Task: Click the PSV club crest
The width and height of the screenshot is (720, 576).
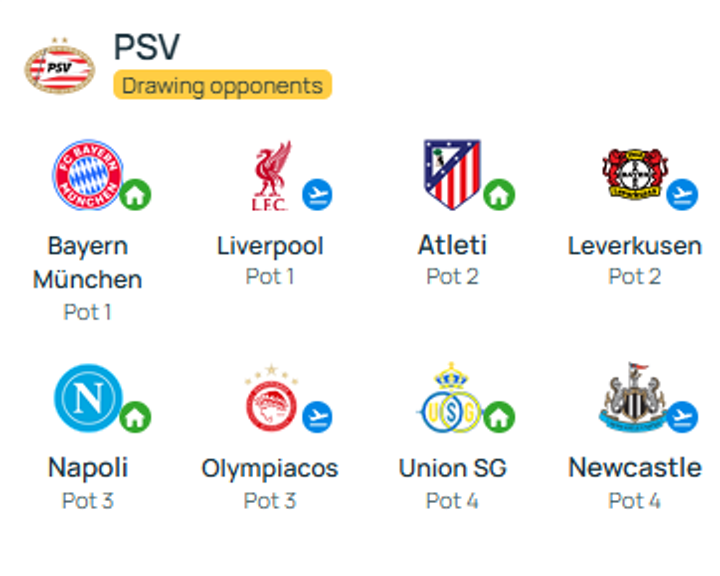Action: click(60, 67)
